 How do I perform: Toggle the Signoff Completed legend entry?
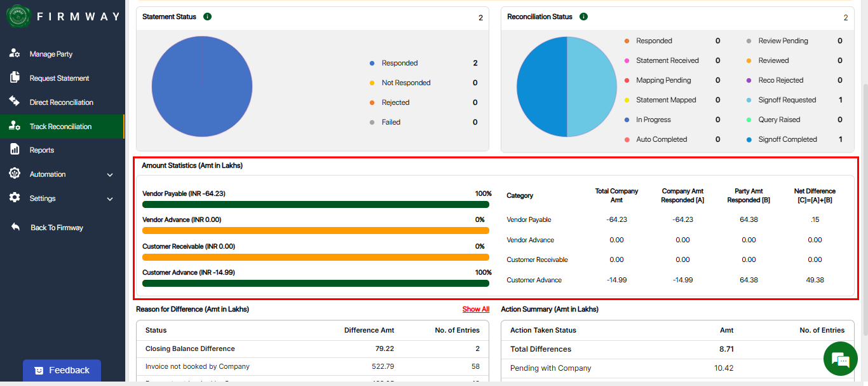click(x=787, y=139)
